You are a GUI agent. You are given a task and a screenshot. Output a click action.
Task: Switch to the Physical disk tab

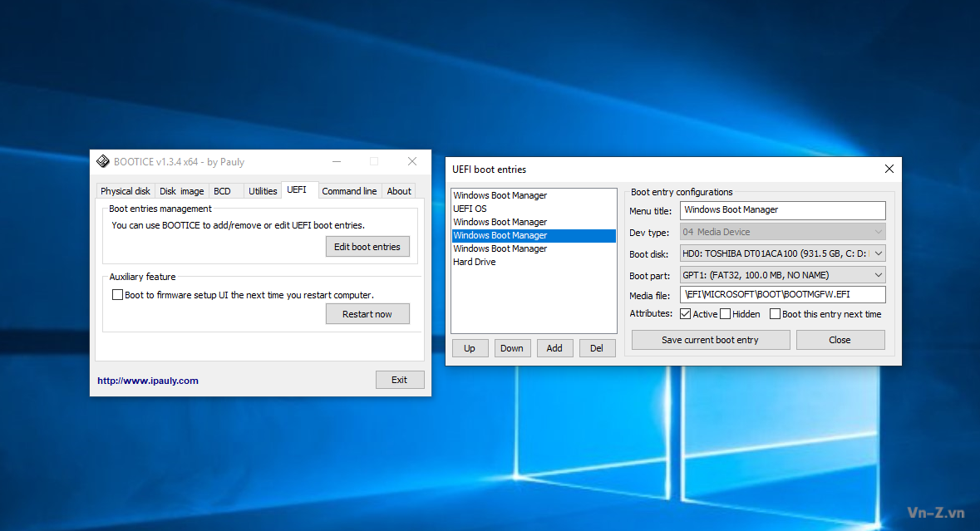pyautogui.click(x=126, y=191)
